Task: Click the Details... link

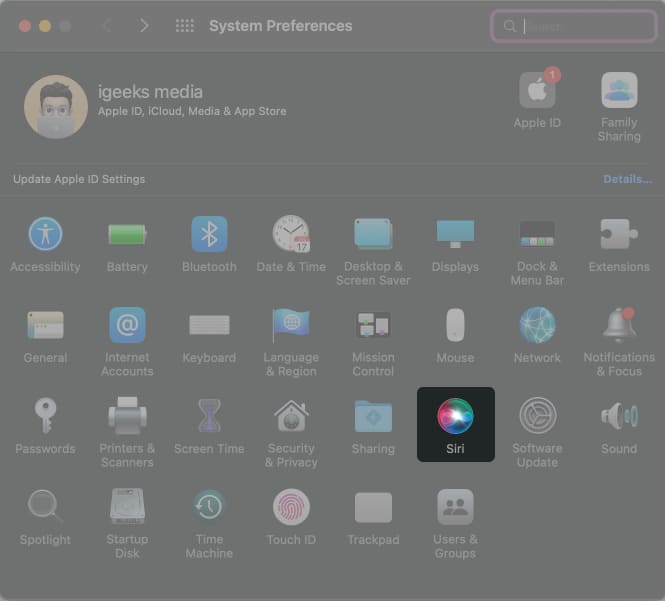Action: (x=627, y=179)
